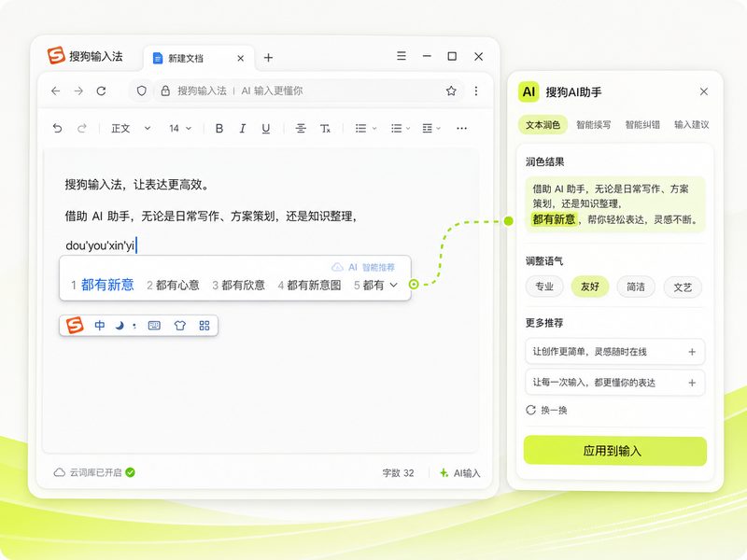This screenshot has height=560, width=747.
Task: Toggle 中 Chinese/English input mode
Action: pos(100,325)
